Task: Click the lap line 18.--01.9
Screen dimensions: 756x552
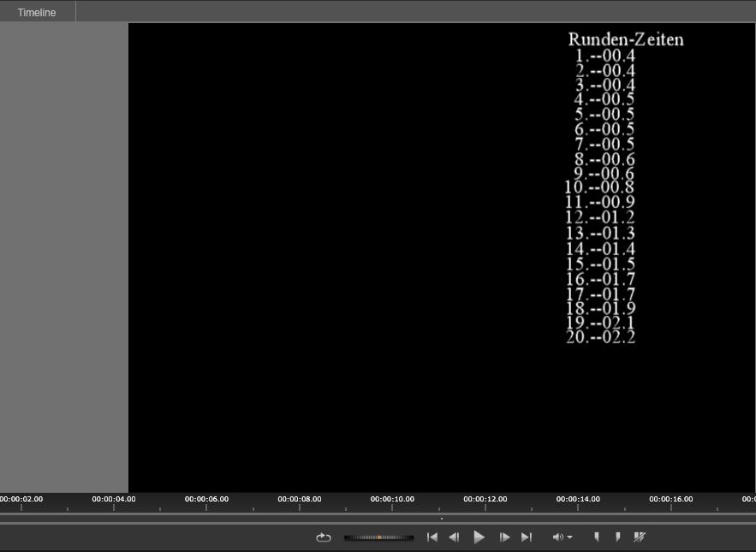Action: pos(600,308)
